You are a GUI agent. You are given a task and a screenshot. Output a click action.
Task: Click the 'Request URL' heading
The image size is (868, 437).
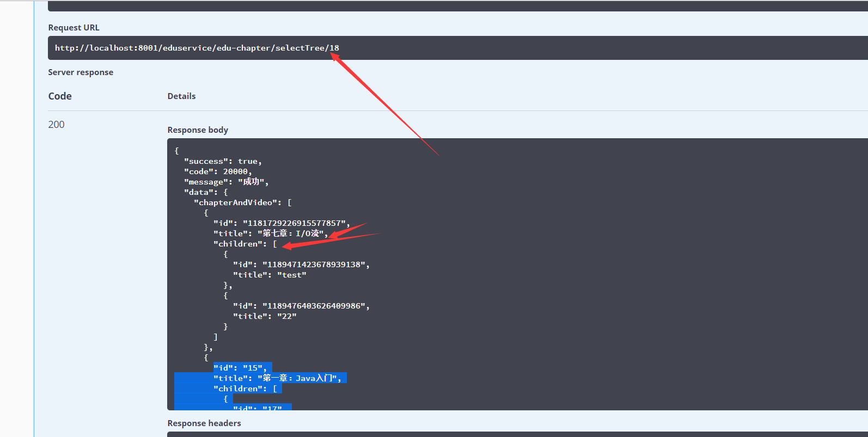pyautogui.click(x=74, y=28)
